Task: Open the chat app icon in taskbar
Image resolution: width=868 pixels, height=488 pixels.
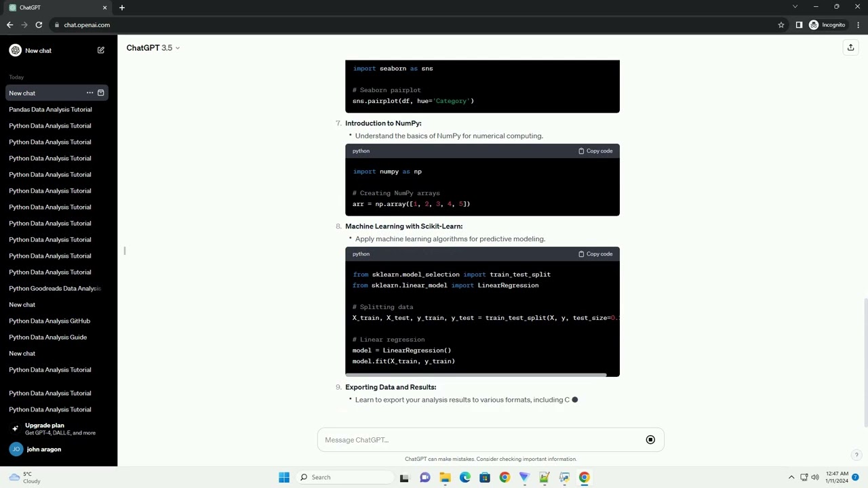Action: (425, 477)
